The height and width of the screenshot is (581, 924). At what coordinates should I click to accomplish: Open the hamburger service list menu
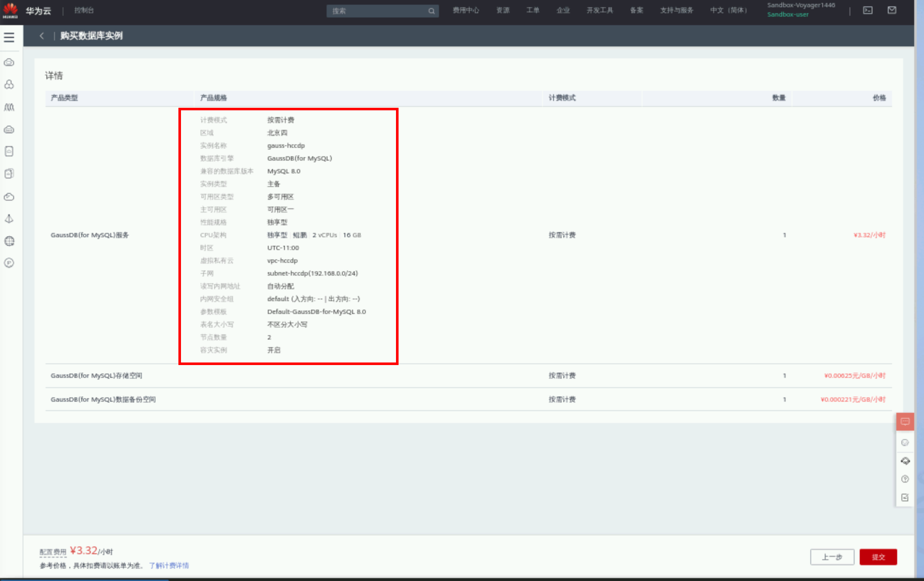point(9,37)
